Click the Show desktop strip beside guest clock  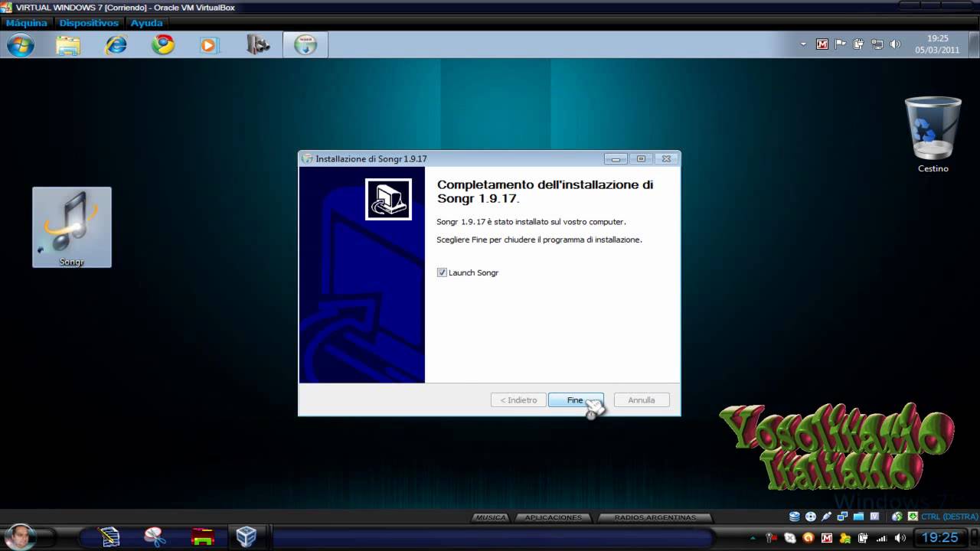coord(974,44)
